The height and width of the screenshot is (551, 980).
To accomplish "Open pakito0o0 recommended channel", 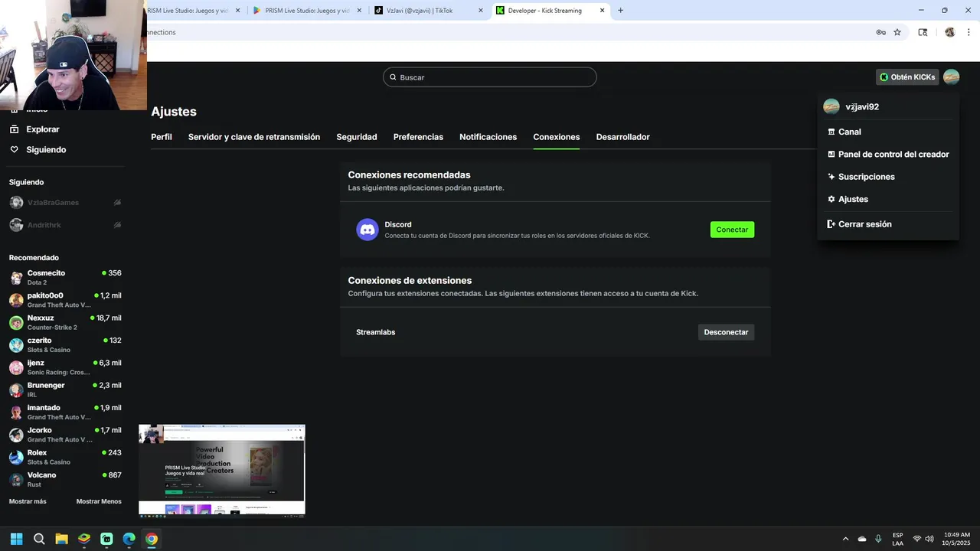I will pos(65,300).
